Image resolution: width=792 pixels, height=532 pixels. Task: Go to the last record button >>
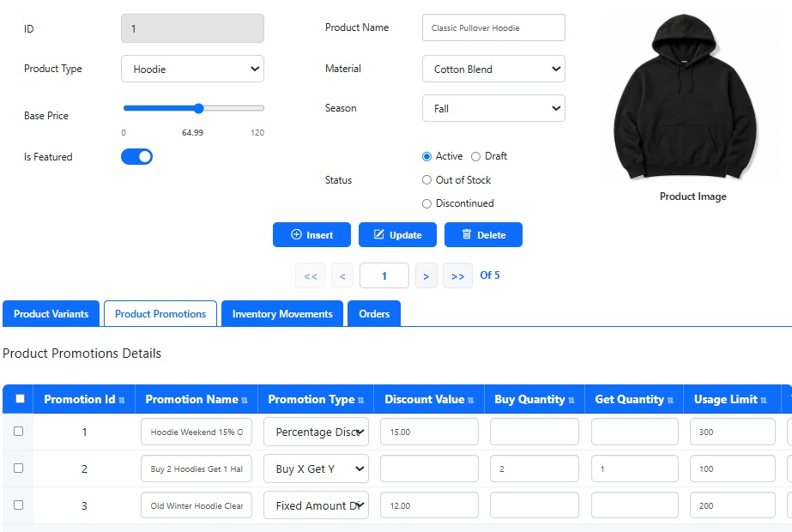click(x=457, y=275)
